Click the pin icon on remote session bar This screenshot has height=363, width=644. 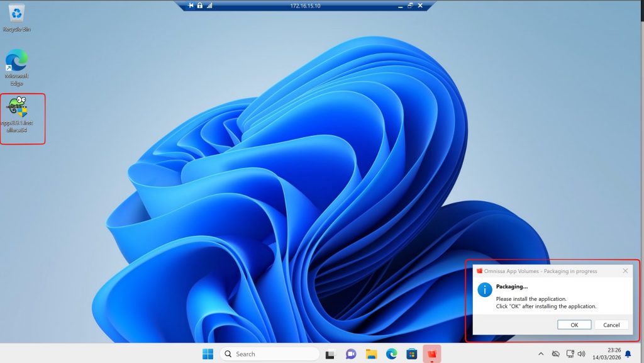(x=191, y=6)
